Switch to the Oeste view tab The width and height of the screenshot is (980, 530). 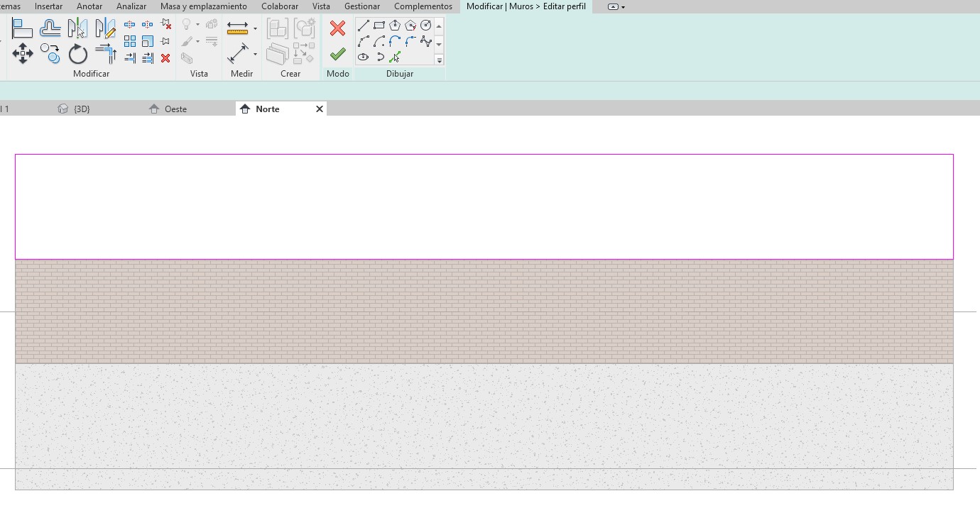click(175, 109)
